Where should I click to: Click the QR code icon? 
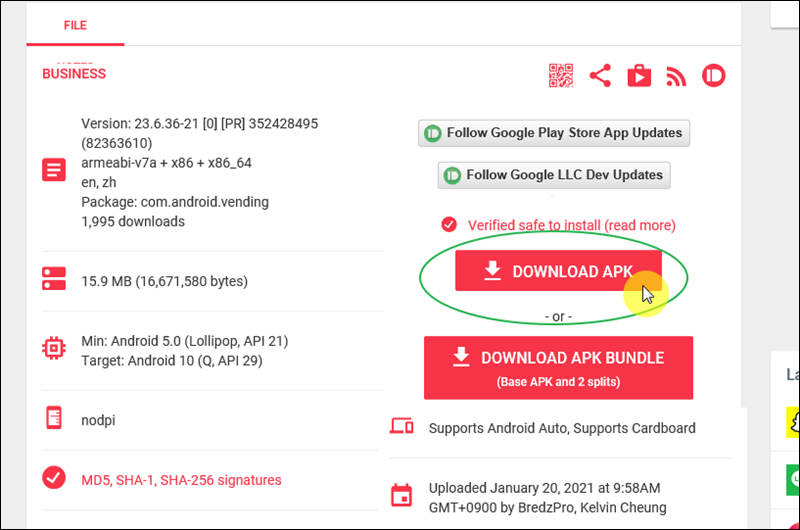click(x=561, y=76)
